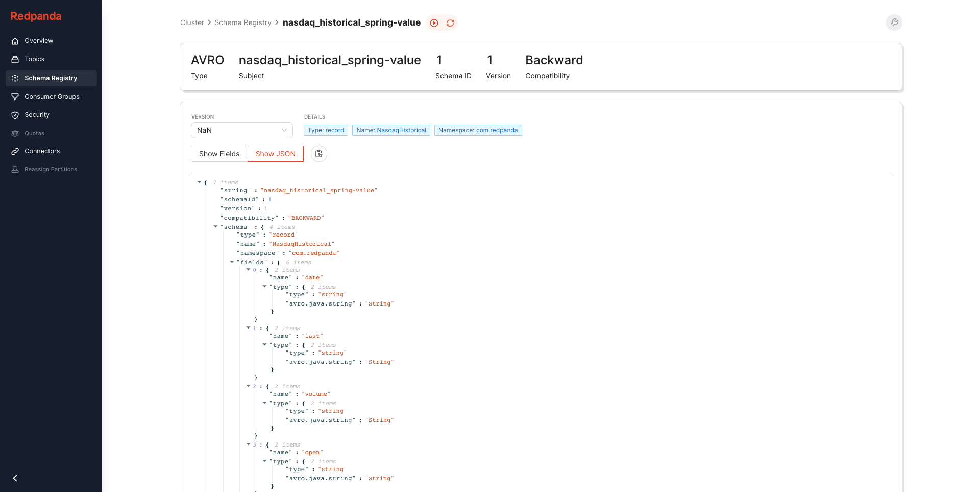This screenshot has height=492, width=980.
Task: Collapse the root JSON object
Action: coord(199,182)
